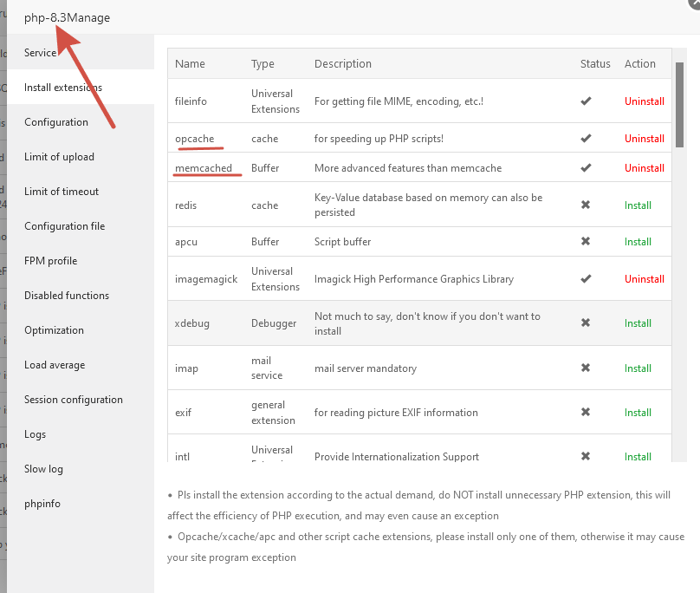Click the imap not-installed cross icon
This screenshot has height=593, width=700.
[586, 368]
